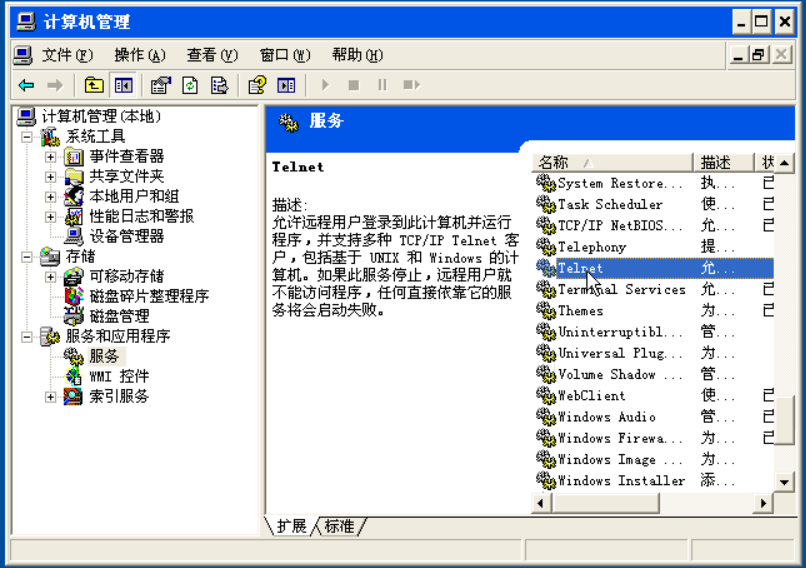Click the Pause Service toolbar button

coord(382,85)
